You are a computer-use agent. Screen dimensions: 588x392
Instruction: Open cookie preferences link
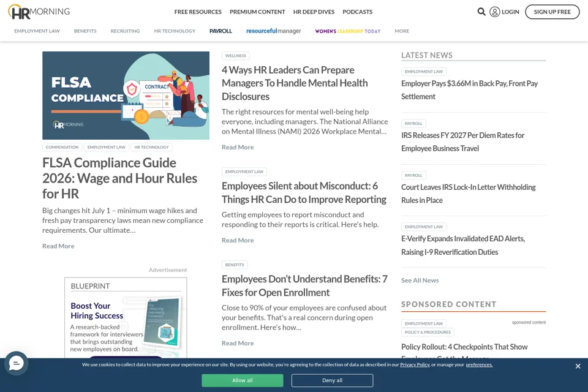[x=479, y=364]
